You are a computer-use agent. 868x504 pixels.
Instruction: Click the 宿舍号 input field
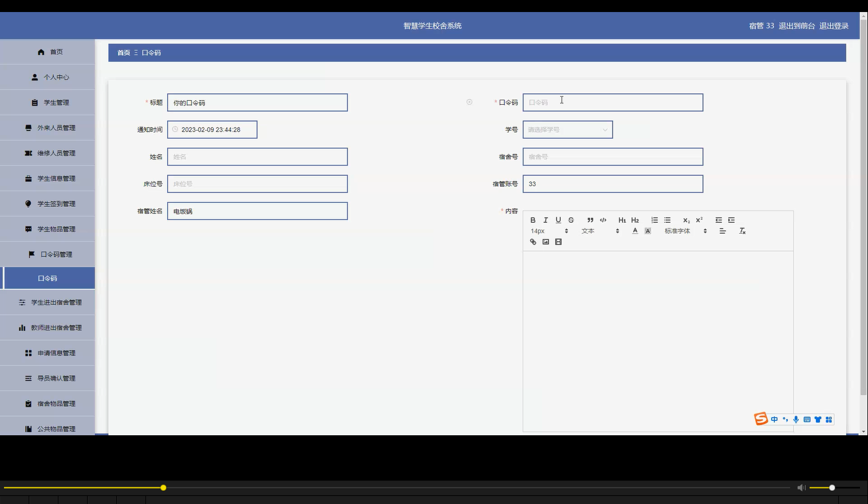pos(613,156)
